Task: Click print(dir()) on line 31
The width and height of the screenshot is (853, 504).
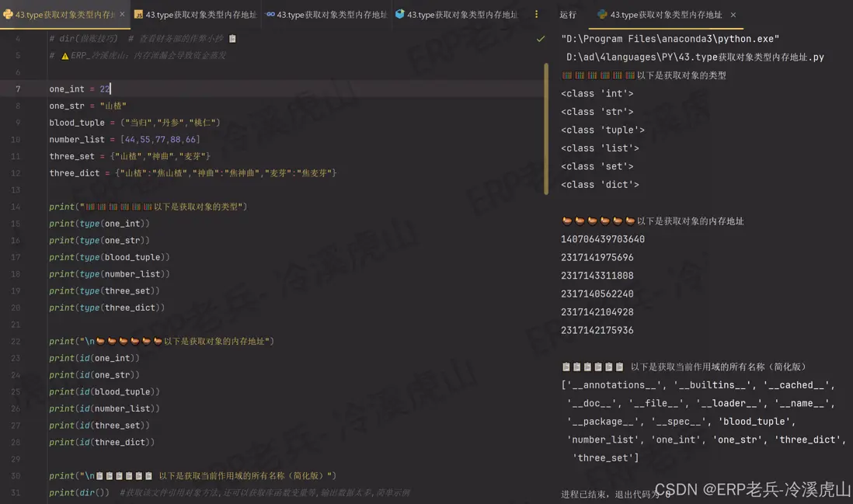Action: pos(79,492)
